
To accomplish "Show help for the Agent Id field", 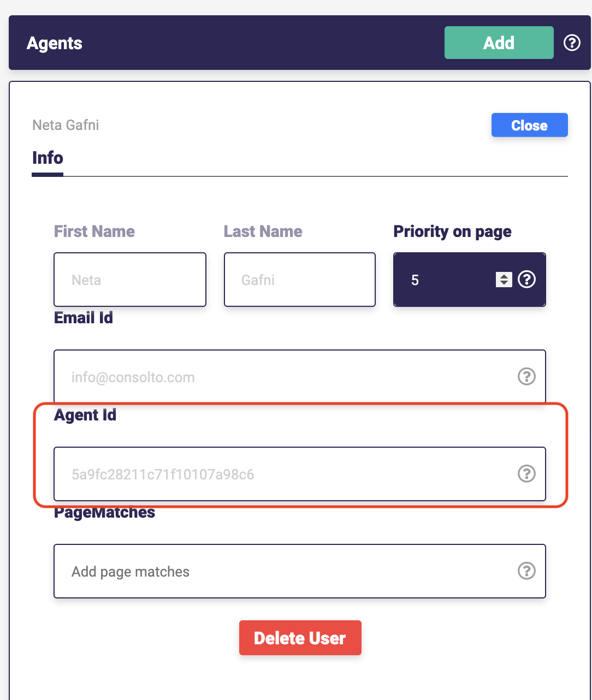I will [526, 473].
